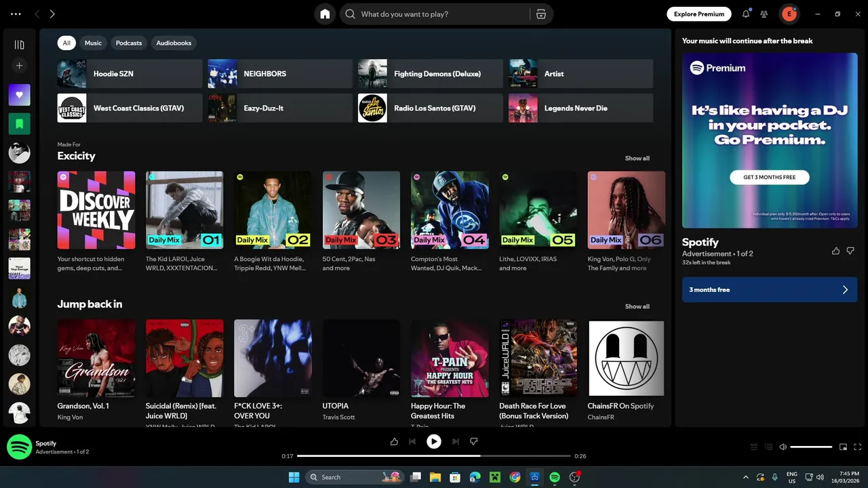This screenshot has width=868, height=488.
Task: Skip to next track
Action: (456, 441)
